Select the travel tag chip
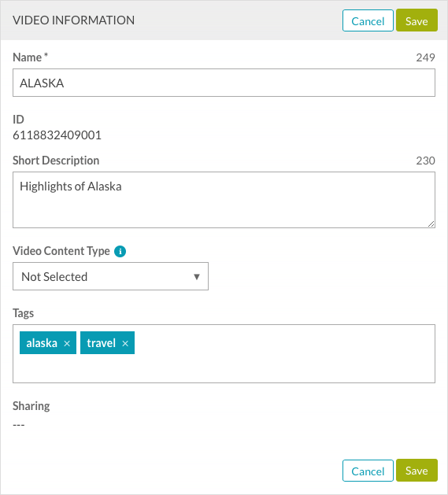The image size is (448, 495). pos(101,343)
